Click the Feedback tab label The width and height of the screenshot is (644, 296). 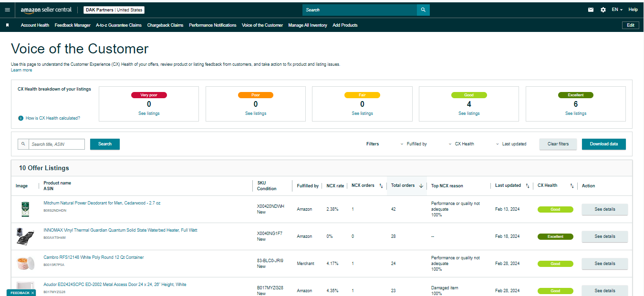pos(20,293)
